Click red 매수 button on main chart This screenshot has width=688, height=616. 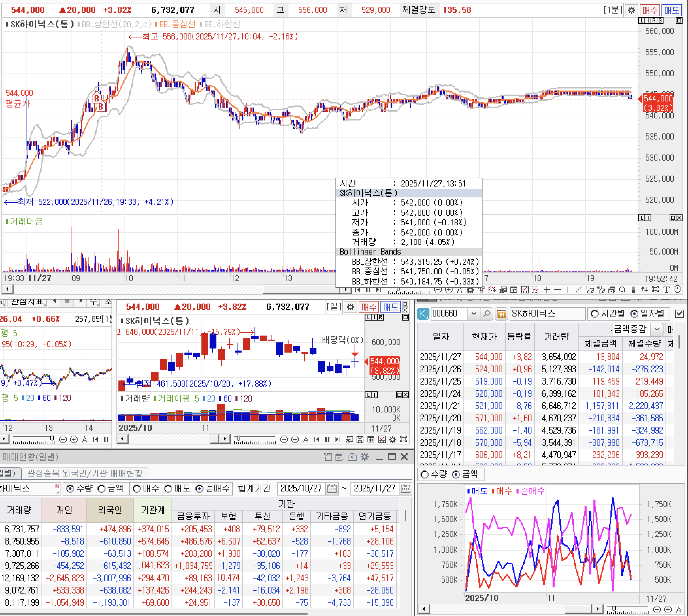(649, 10)
